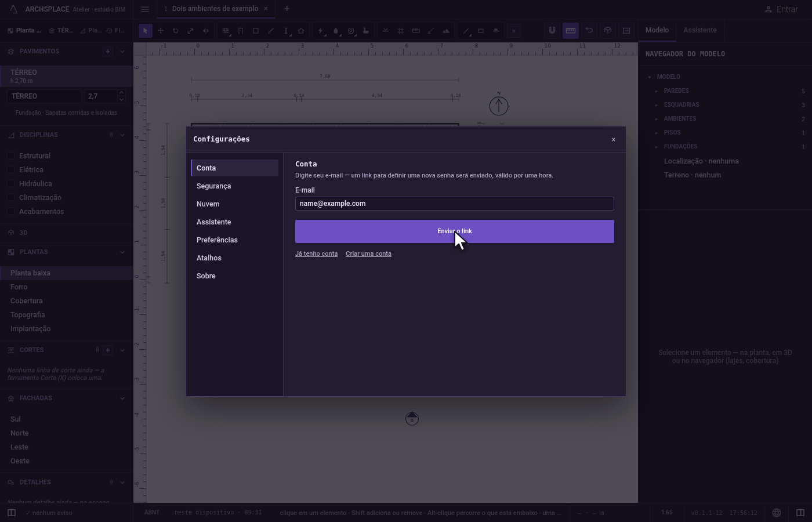Expand more toolbar tools via double chevron

pos(514,31)
